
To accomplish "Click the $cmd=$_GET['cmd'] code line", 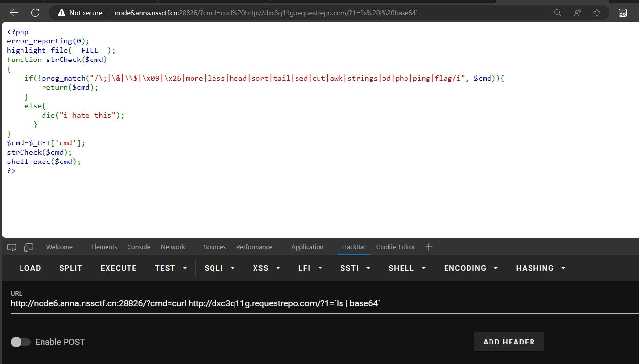I will pyautogui.click(x=46, y=143).
